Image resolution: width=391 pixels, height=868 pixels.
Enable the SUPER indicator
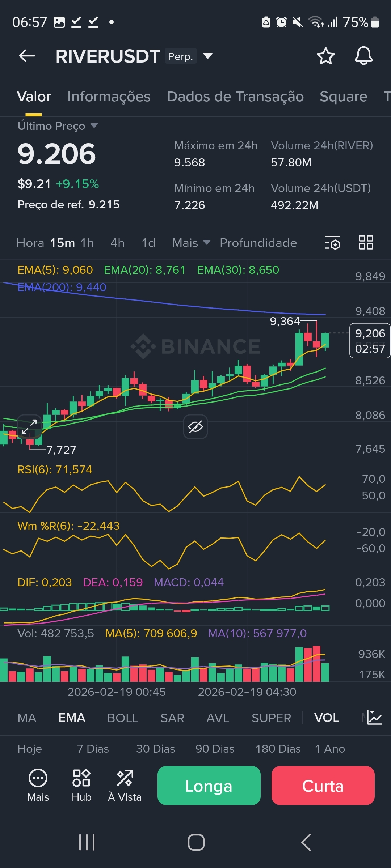272,718
